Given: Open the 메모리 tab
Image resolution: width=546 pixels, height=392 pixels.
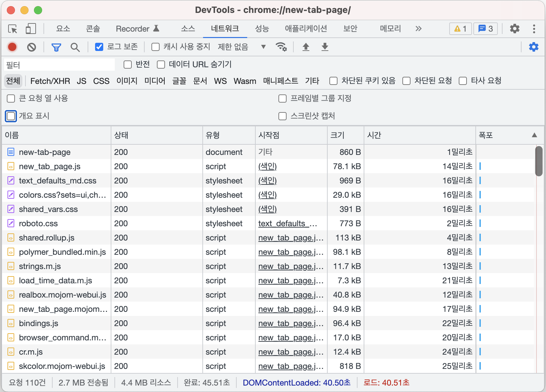Looking at the screenshot, I should pos(390,29).
